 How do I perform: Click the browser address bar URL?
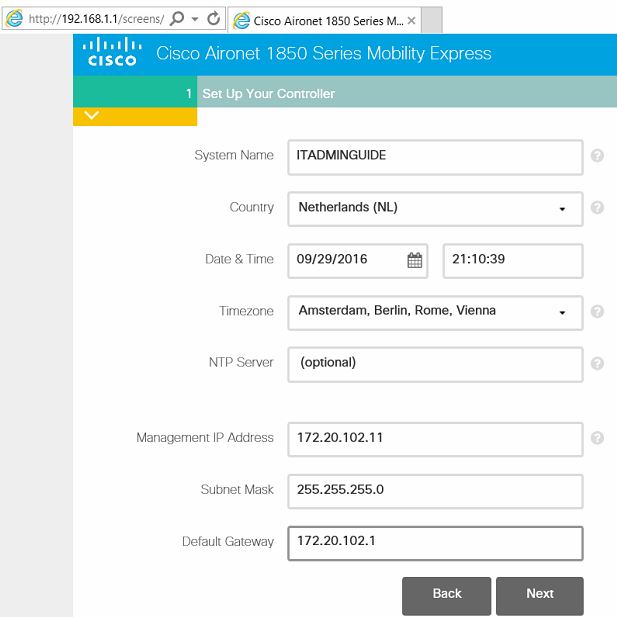coord(96,19)
